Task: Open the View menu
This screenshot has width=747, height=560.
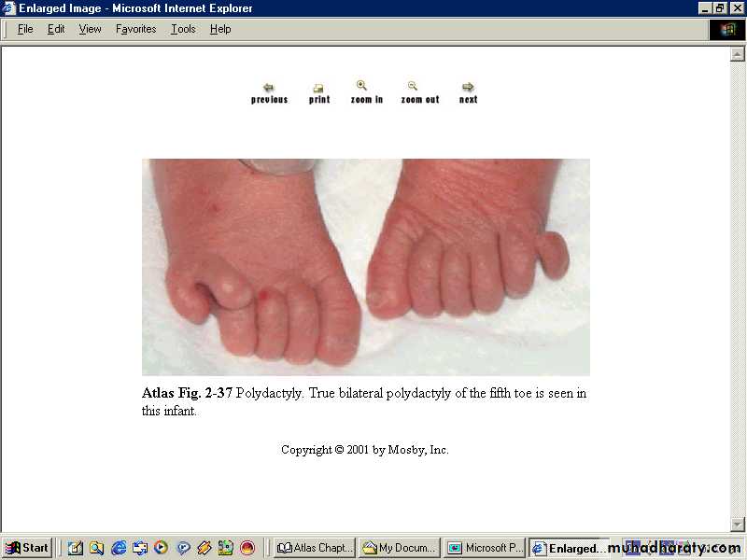Action: (x=90, y=29)
